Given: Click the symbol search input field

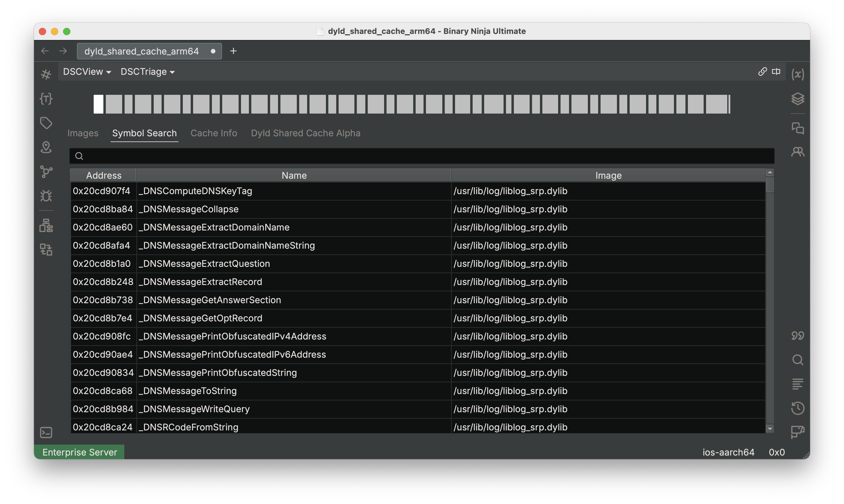Looking at the screenshot, I should click(x=422, y=156).
